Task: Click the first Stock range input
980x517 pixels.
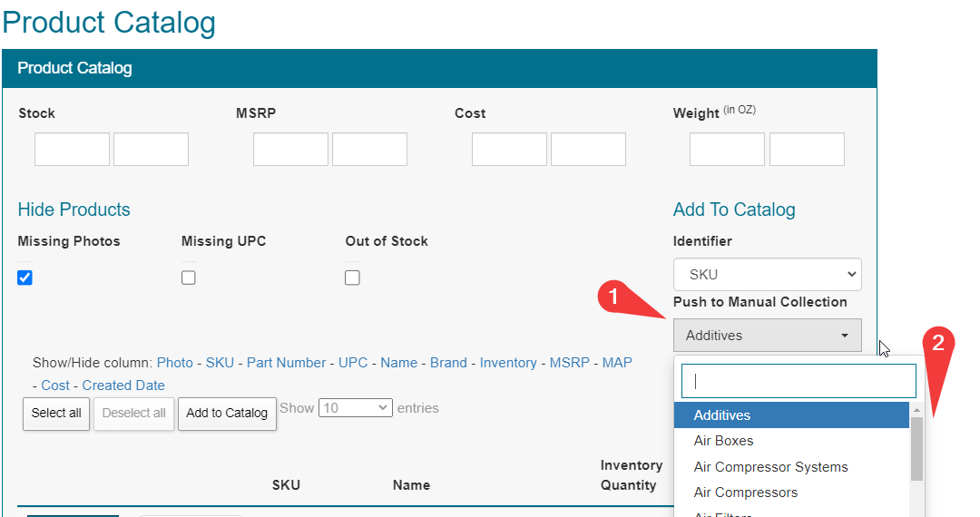Action: 72,150
